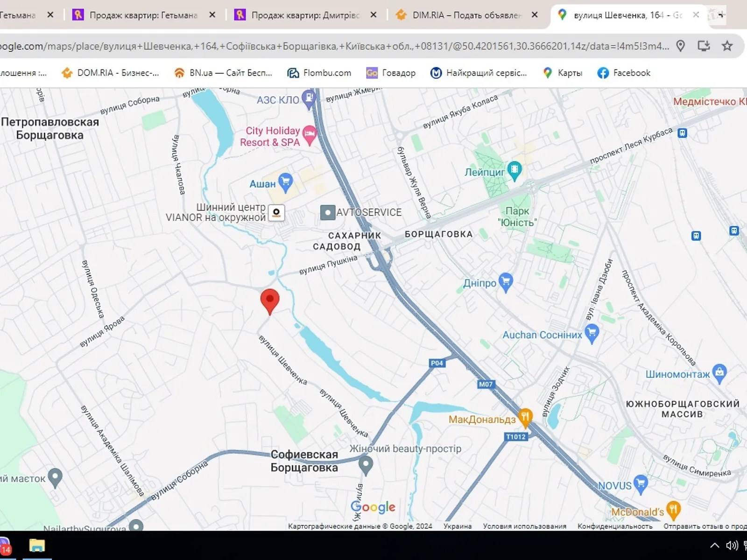Click the Украина footer link
The width and height of the screenshot is (747, 560).
tap(458, 526)
